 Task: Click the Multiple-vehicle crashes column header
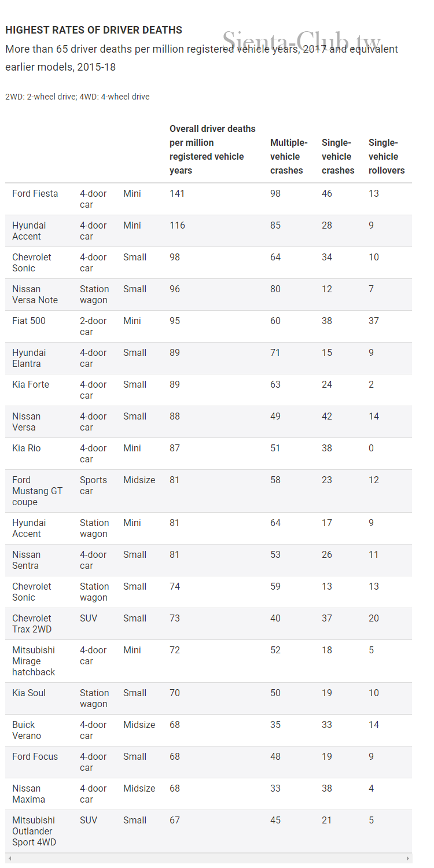(x=289, y=156)
